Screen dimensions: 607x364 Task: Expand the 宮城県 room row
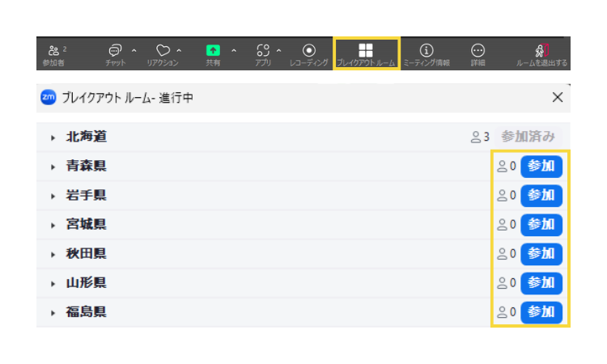tap(53, 225)
